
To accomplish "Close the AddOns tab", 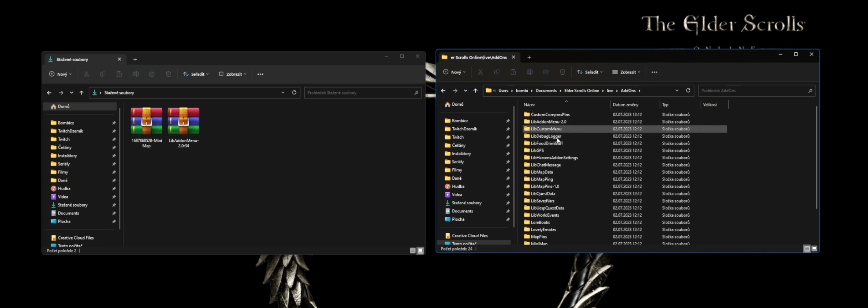I will (x=513, y=57).
